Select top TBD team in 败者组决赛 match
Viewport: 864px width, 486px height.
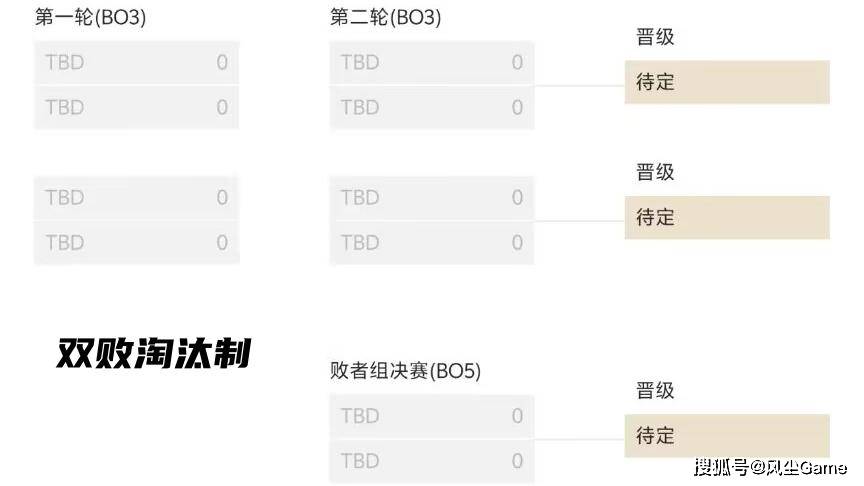431,416
